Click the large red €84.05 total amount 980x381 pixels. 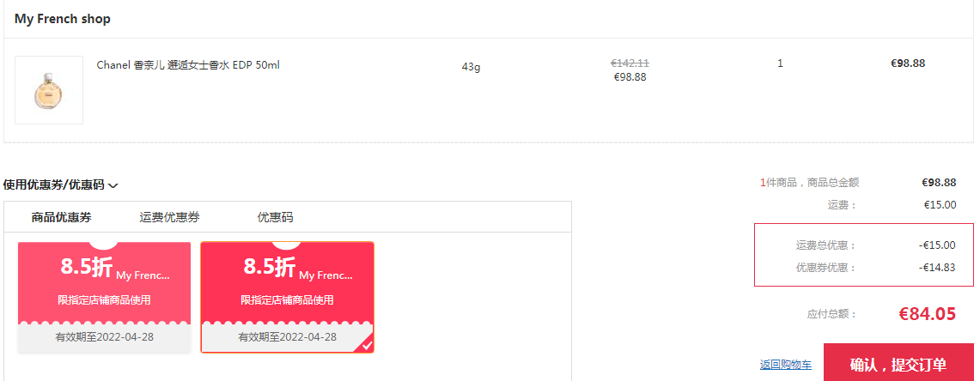[928, 313]
